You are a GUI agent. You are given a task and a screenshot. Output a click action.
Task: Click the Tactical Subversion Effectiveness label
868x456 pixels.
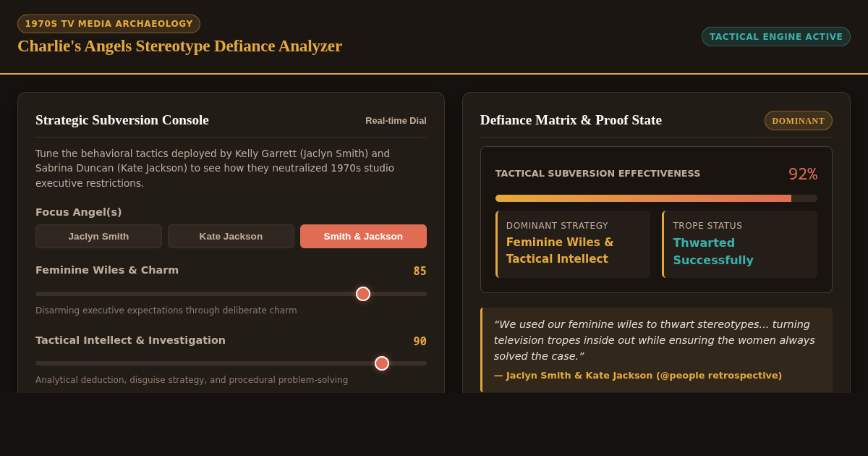(598, 174)
